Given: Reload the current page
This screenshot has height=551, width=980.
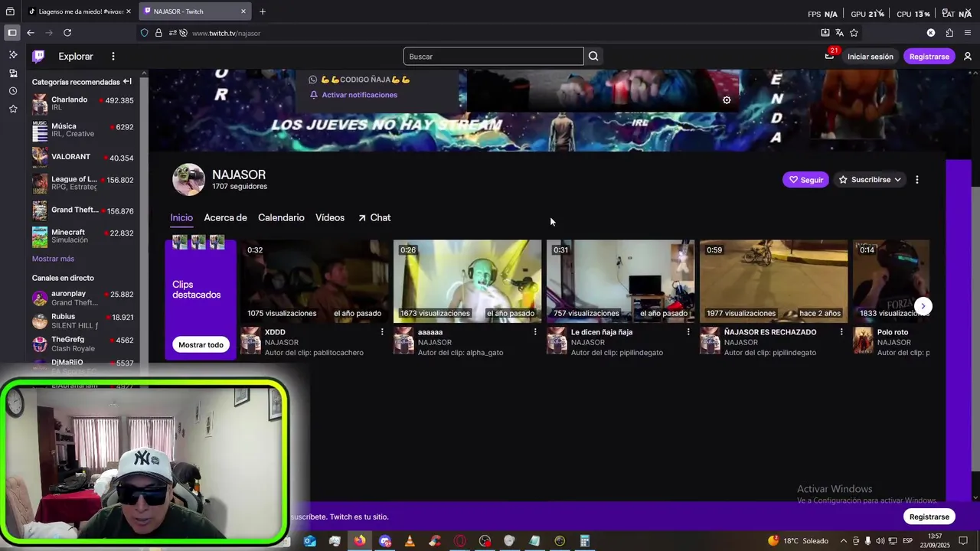Looking at the screenshot, I should 67,33.
